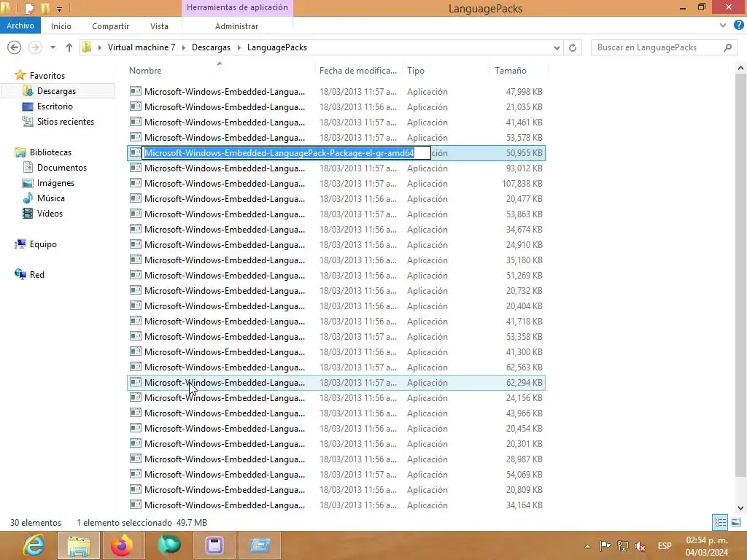Select the file sized 20,301 KB
Viewport: 747px width, 560px height.
336,444
